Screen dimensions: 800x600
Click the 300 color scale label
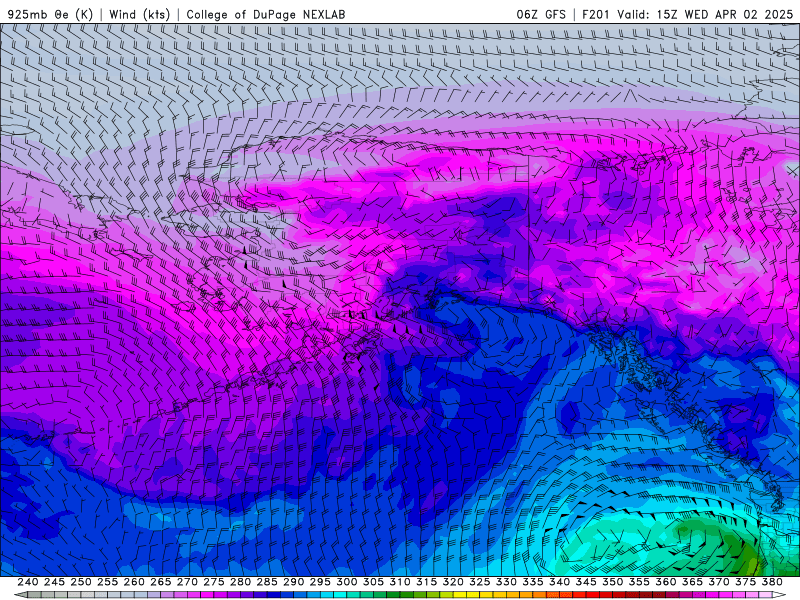click(x=346, y=582)
